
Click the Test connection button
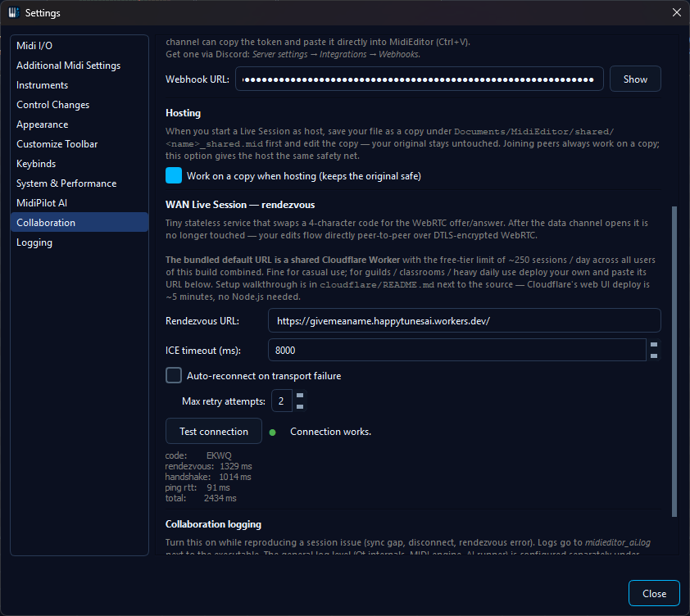point(213,431)
